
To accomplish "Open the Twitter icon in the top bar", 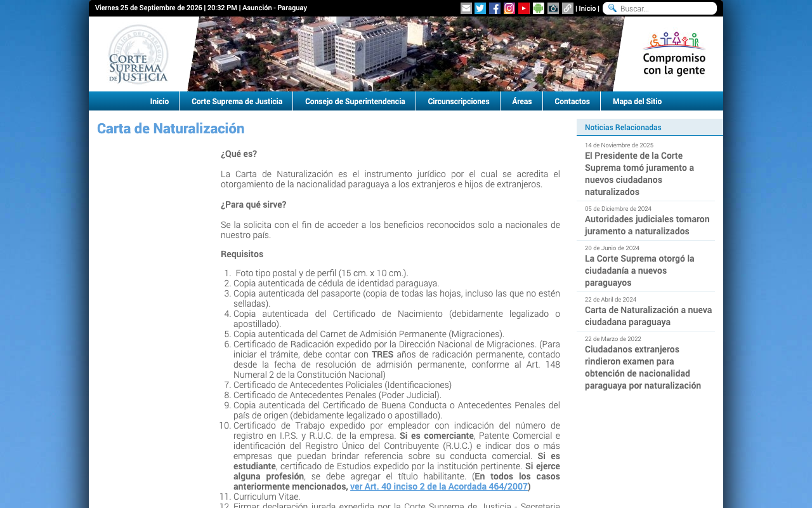I will click(480, 8).
